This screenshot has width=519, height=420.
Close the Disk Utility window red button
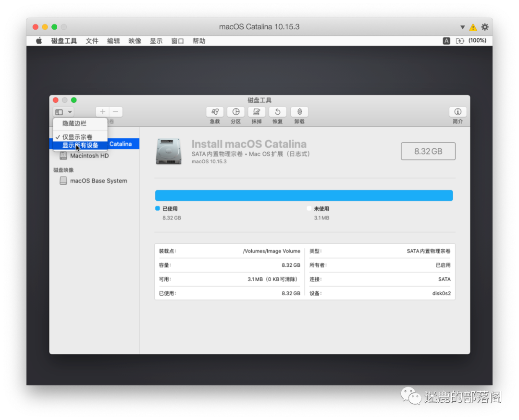tap(56, 100)
